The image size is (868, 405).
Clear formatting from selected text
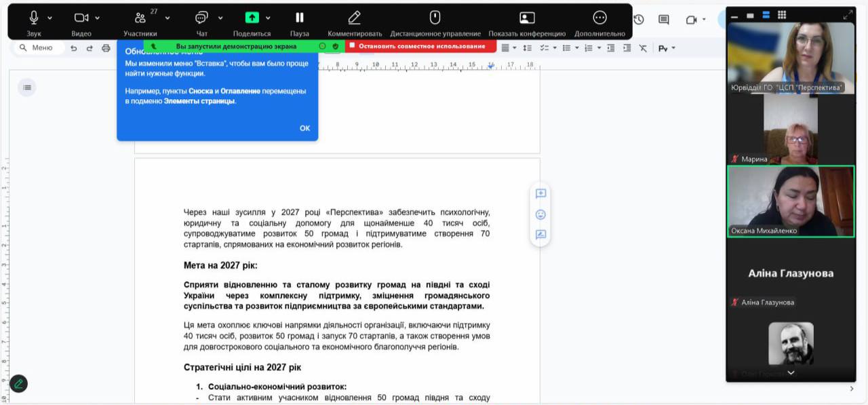tap(643, 48)
